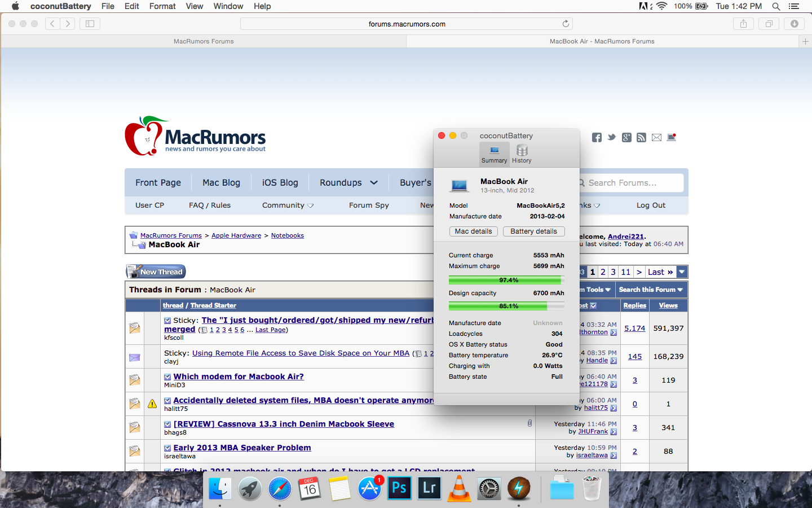Image resolution: width=812 pixels, height=508 pixels.
Task: Open VLC cone icon in Dock
Action: pyautogui.click(x=459, y=488)
